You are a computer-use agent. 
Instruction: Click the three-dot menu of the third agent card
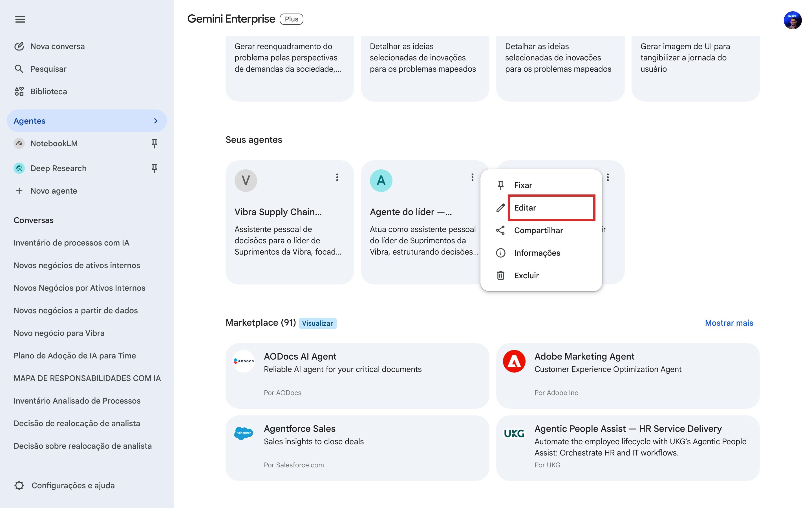[x=608, y=177]
